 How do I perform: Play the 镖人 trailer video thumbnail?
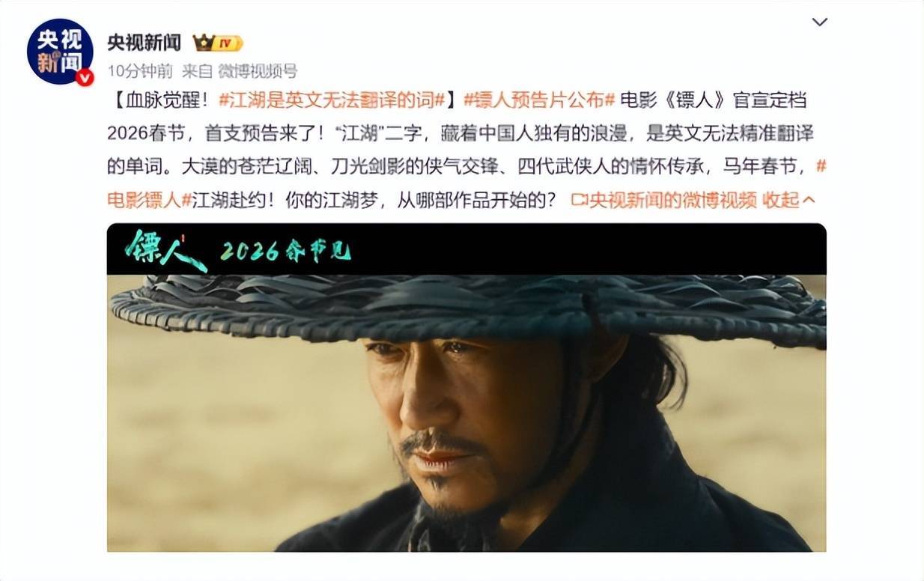coord(466,387)
